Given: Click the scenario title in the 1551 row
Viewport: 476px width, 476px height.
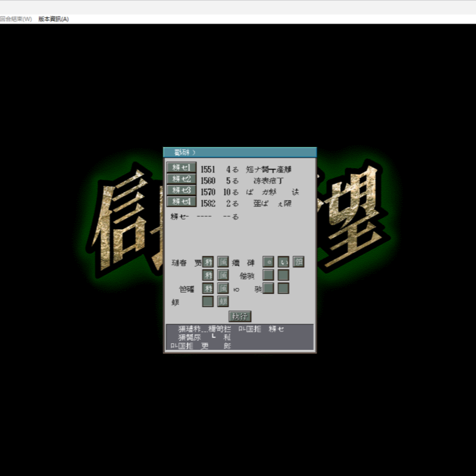Looking at the screenshot, I should 269,170.
